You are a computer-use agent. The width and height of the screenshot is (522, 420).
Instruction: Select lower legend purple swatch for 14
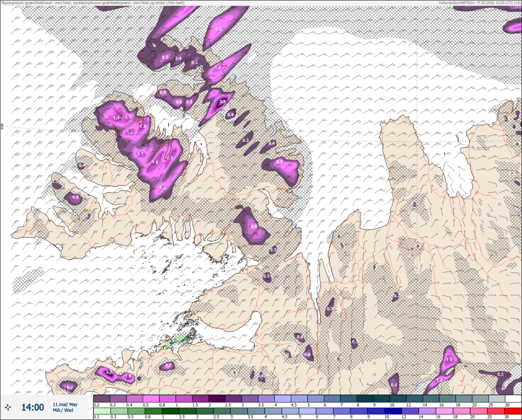pyautogui.click(x=428, y=411)
